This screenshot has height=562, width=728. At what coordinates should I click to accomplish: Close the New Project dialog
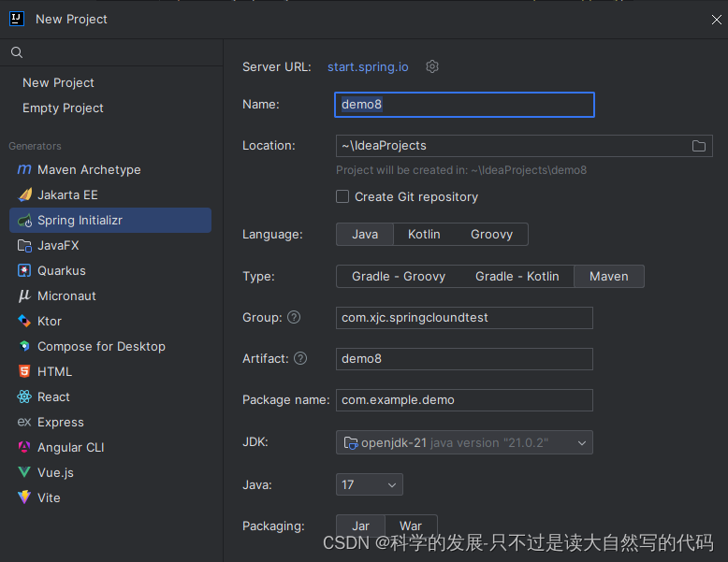[717, 20]
